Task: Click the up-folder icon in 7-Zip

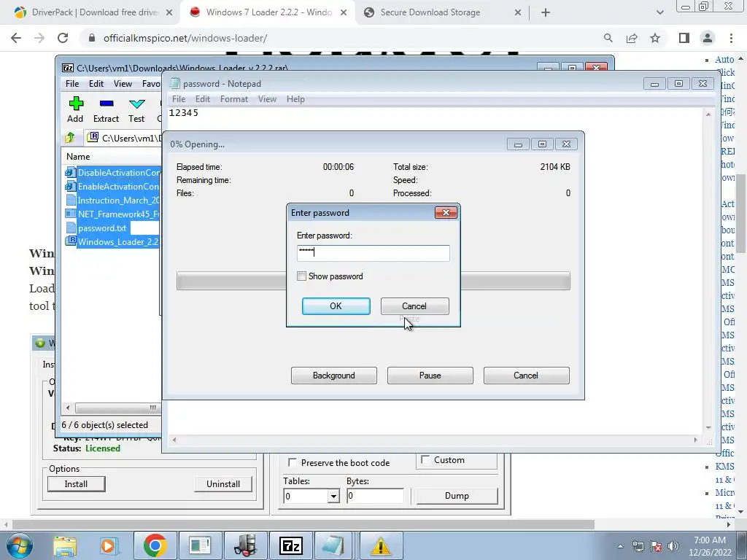Action: coord(70,138)
